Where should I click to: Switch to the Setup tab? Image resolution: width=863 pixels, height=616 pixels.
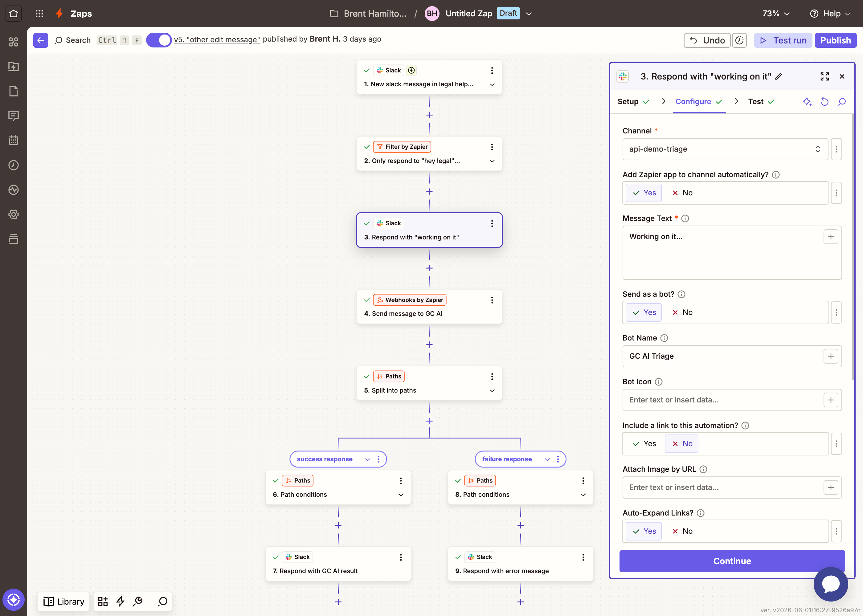coord(633,101)
